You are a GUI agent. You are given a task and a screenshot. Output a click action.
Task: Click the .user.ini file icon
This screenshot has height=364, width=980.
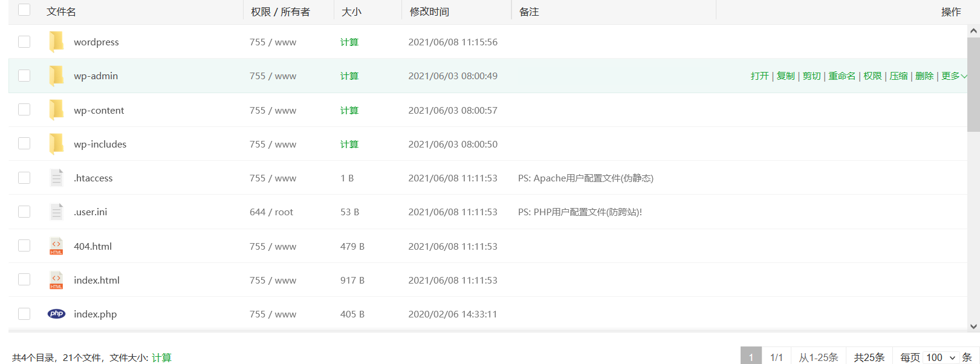[x=56, y=212]
